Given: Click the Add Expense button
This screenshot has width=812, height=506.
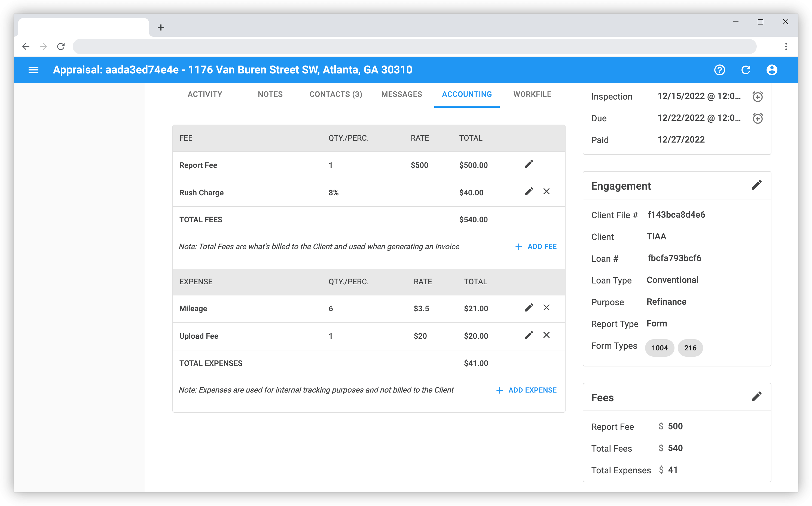Looking at the screenshot, I should pos(526,390).
